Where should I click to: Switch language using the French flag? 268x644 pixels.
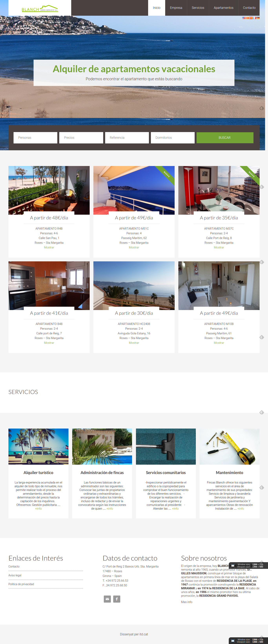click(254, 18)
